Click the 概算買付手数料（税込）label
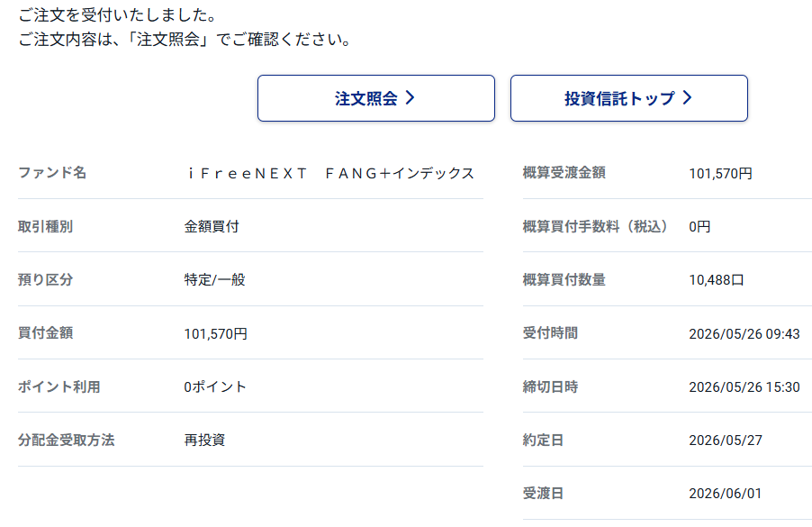This screenshot has width=812, height=527. coord(595,226)
